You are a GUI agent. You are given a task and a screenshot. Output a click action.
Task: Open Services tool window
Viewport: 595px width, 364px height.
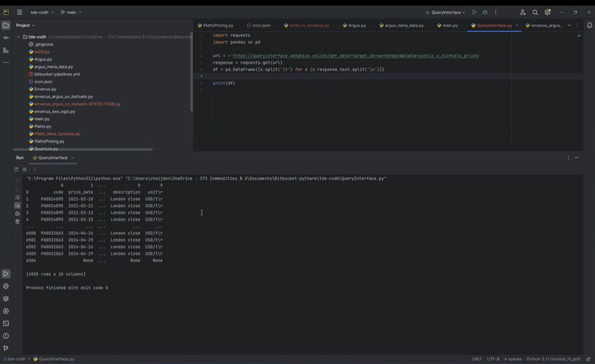6,311
